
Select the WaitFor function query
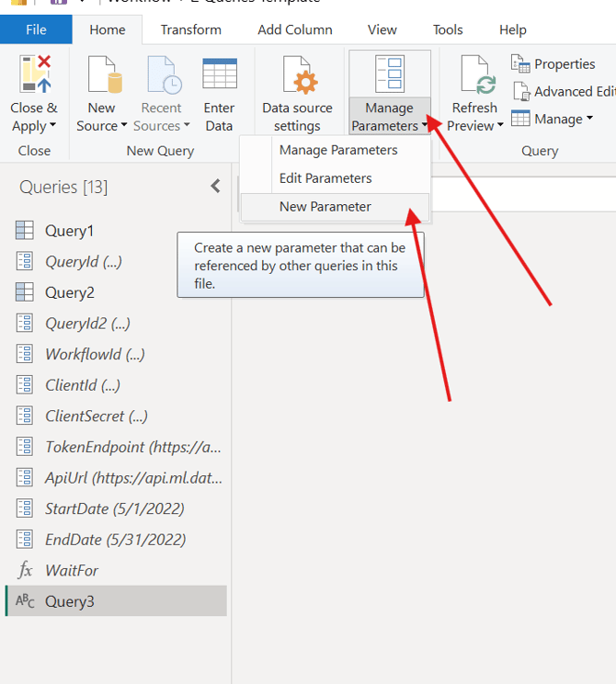[71, 571]
